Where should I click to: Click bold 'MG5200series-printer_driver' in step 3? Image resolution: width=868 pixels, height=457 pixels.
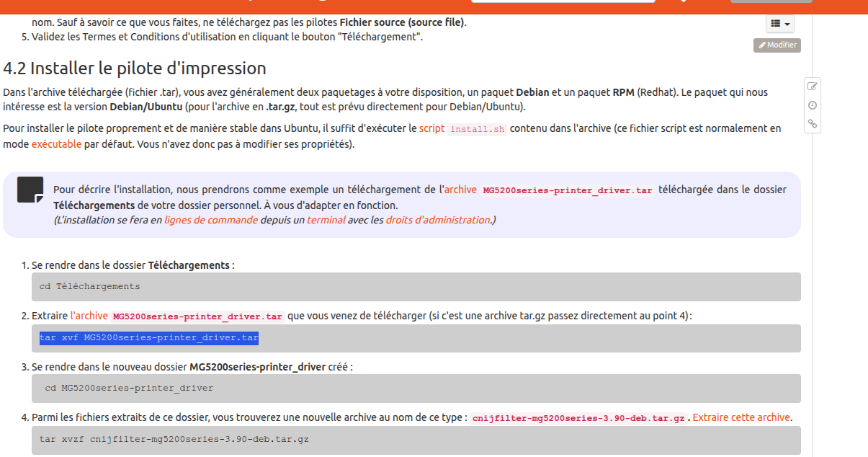click(x=257, y=367)
